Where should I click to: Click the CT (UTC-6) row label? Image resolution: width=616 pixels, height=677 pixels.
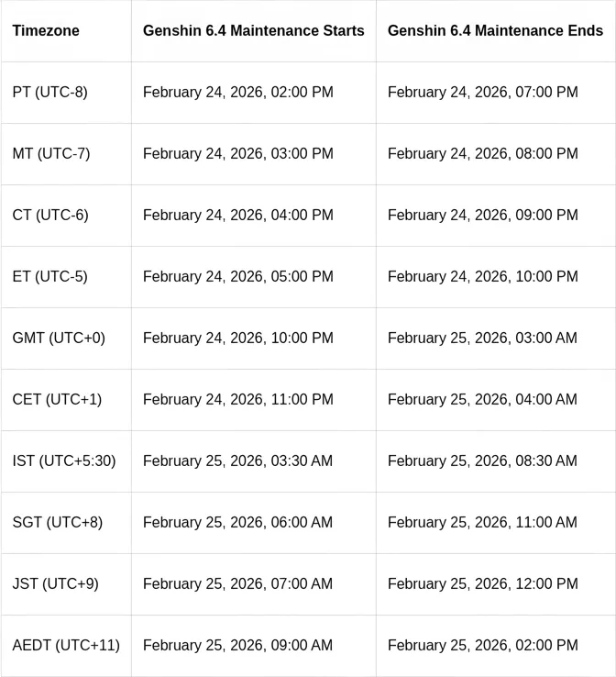coord(50,216)
